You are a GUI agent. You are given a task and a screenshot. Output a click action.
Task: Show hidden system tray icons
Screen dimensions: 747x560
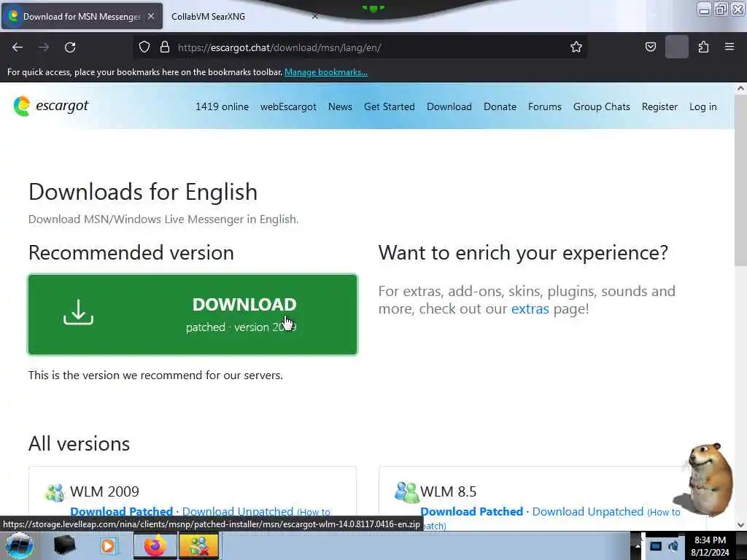point(637,545)
